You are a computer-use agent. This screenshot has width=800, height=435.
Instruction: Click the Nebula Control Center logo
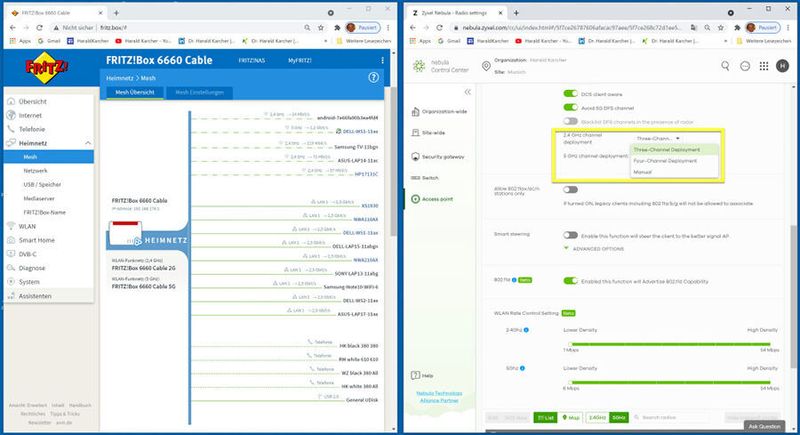coord(440,66)
